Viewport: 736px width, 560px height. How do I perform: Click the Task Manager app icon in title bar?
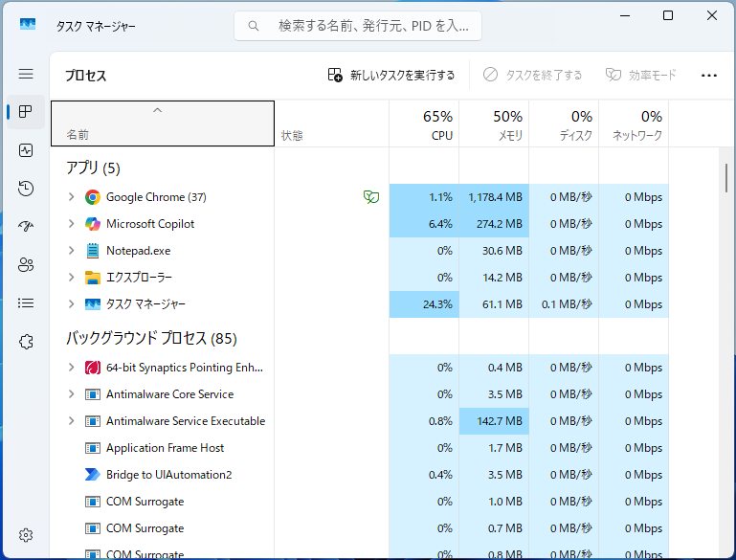click(x=28, y=24)
